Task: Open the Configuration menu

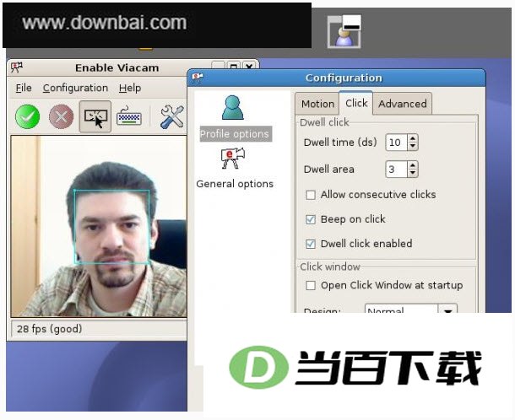Action: pos(75,88)
